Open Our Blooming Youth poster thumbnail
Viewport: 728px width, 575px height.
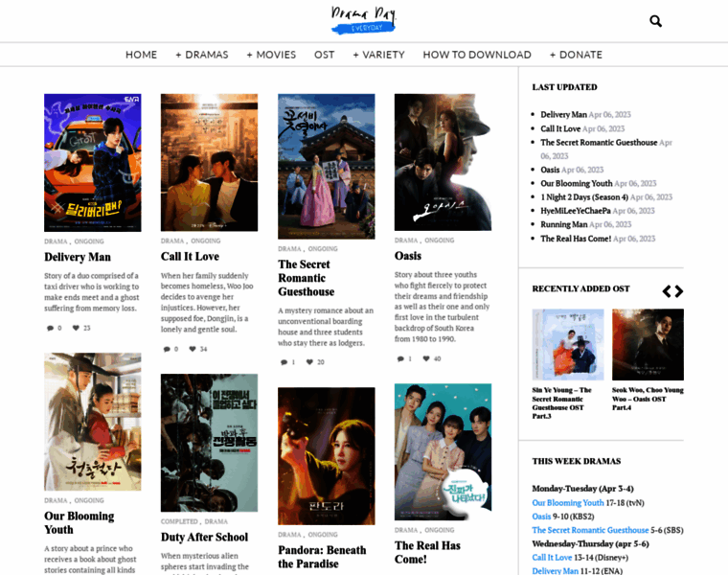(x=92, y=422)
